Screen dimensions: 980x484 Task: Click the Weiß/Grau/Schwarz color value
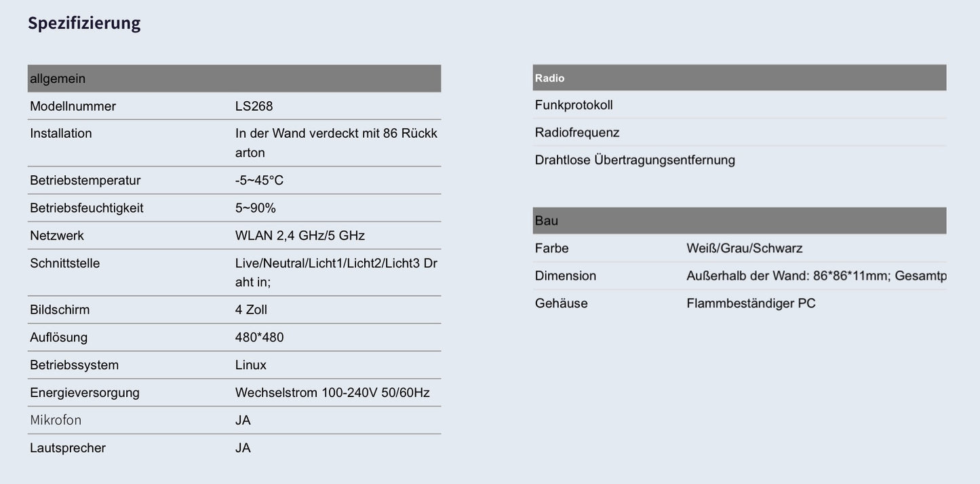745,248
